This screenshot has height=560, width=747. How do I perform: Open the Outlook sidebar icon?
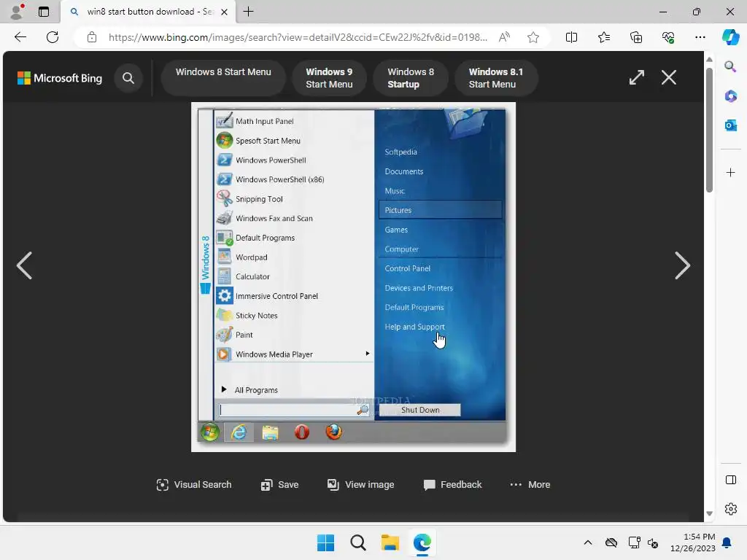coord(730,125)
